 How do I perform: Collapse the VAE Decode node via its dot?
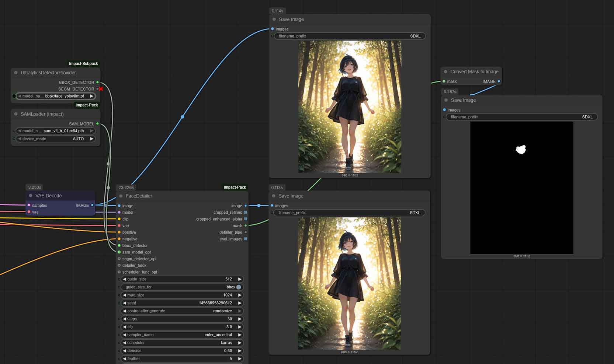(31, 196)
